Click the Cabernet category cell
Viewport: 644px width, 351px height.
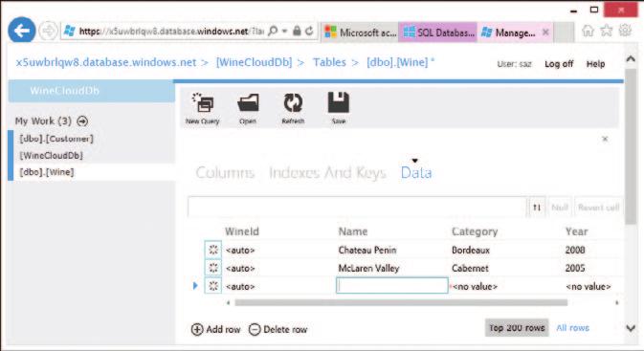(470, 269)
